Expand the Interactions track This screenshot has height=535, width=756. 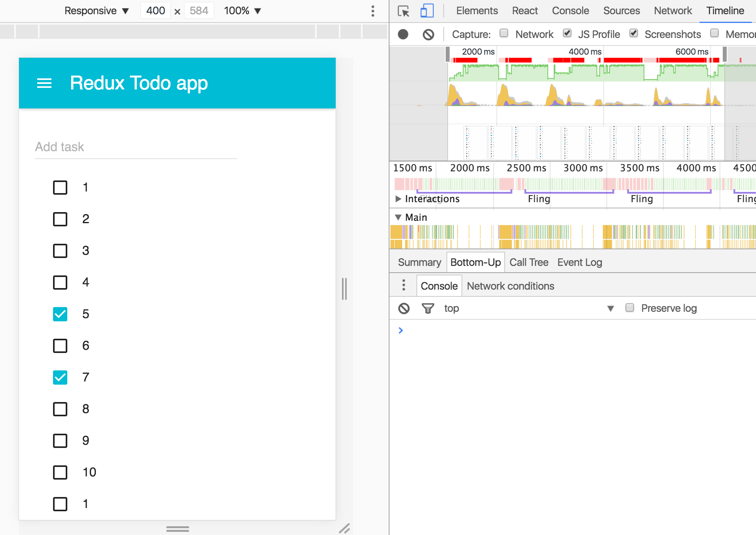[x=398, y=199]
